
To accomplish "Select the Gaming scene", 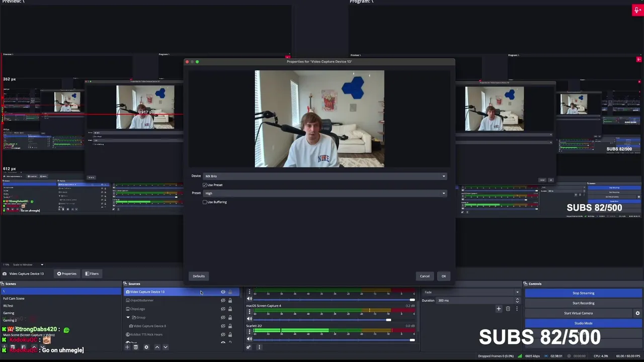I will [60, 313].
